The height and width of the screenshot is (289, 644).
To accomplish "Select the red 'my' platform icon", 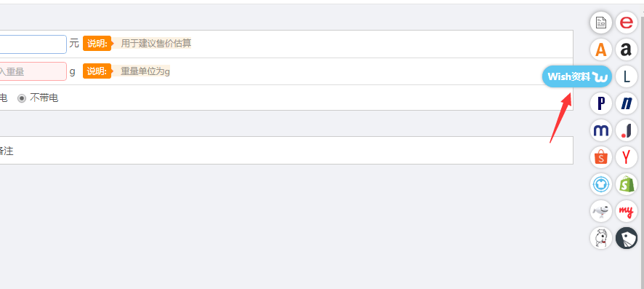I will tap(627, 211).
